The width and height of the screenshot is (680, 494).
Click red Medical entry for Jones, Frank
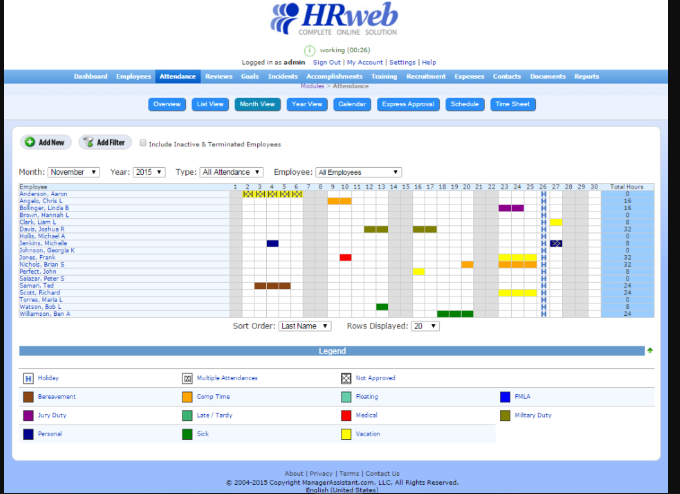pos(346,258)
